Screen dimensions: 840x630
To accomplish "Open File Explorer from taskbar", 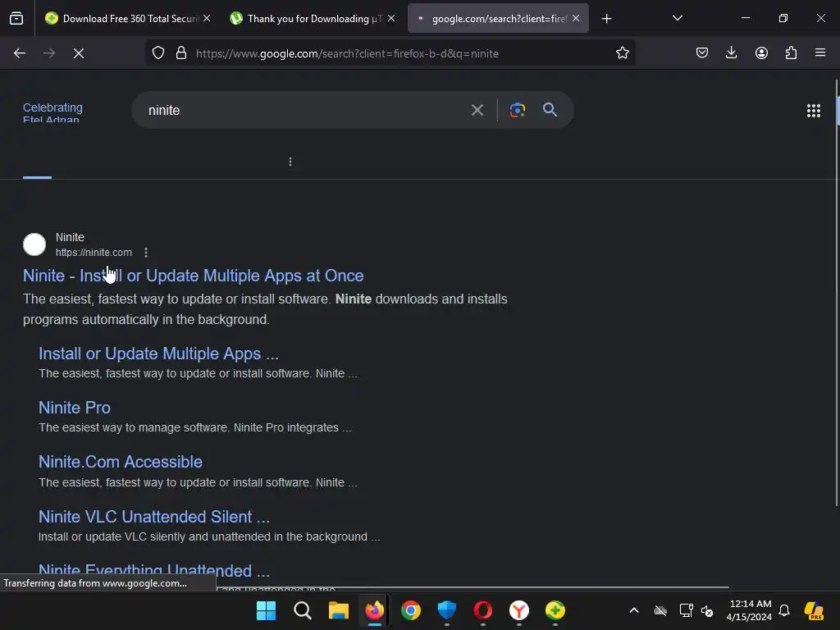I will click(x=339, y=610).
